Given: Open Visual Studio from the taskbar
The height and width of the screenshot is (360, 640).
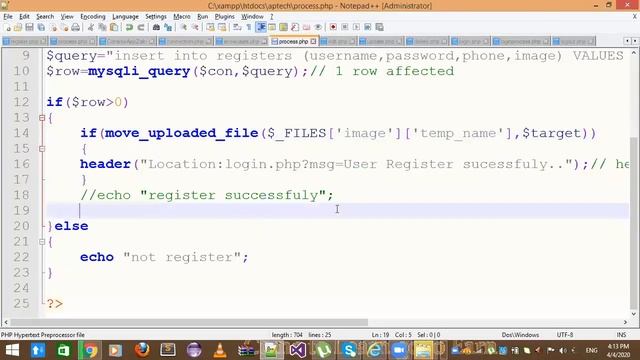Looking at the screenshot, I should [x=298, y=350].
